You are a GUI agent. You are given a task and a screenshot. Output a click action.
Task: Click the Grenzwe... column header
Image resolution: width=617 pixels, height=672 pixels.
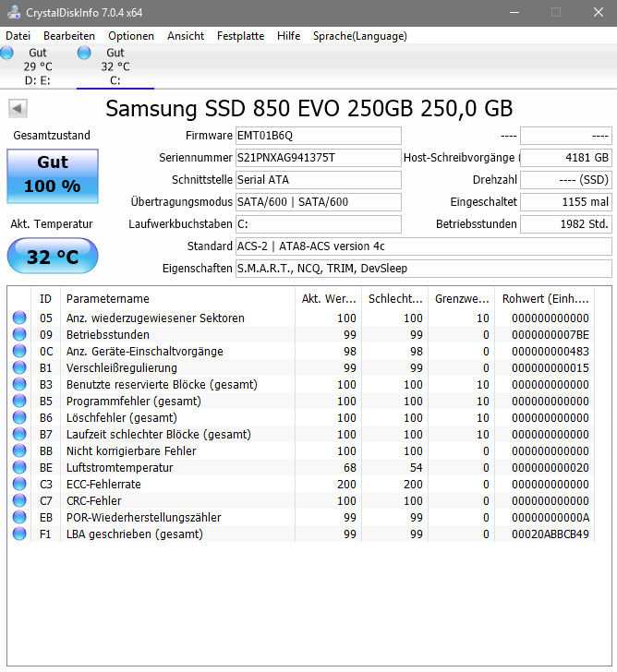click(461, 299)
